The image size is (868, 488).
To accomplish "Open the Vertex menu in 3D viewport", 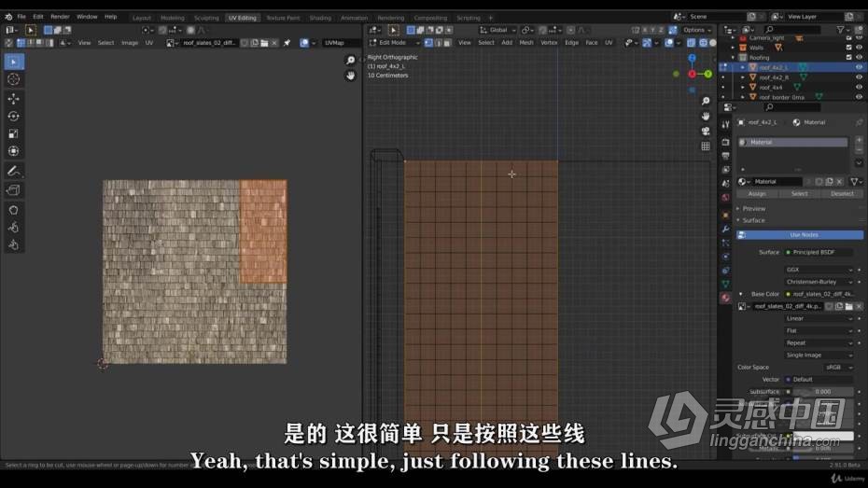I will point(549,43).
